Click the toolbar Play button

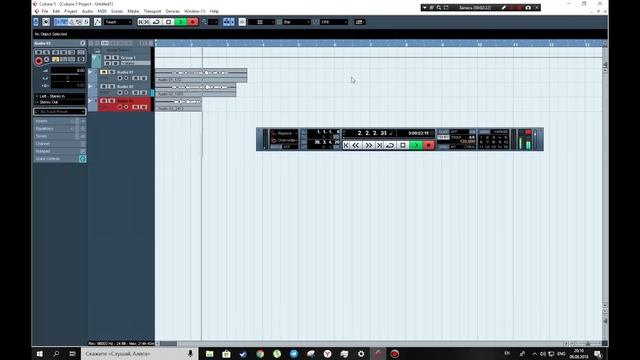180,22
